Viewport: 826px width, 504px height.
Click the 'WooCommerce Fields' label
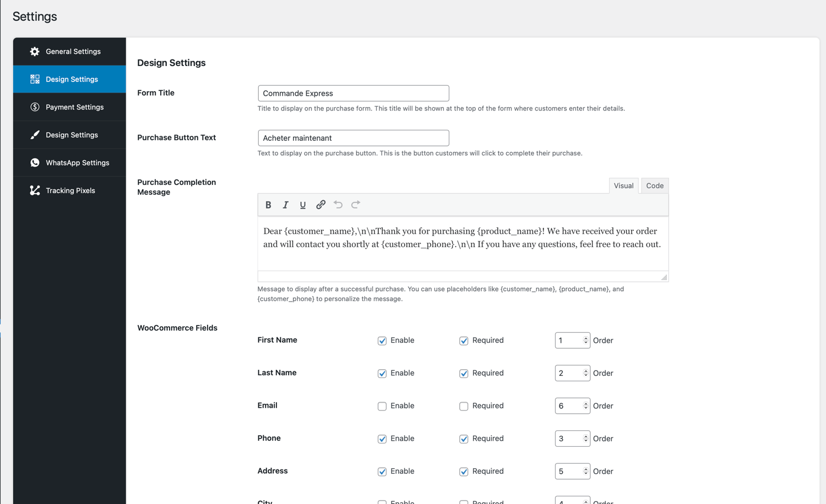click(177, 328)
